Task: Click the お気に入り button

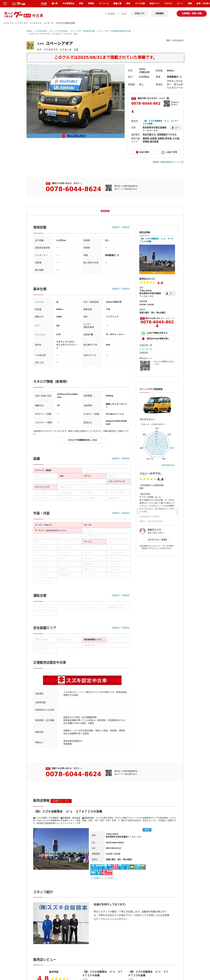Action: (x=140, y=13)
